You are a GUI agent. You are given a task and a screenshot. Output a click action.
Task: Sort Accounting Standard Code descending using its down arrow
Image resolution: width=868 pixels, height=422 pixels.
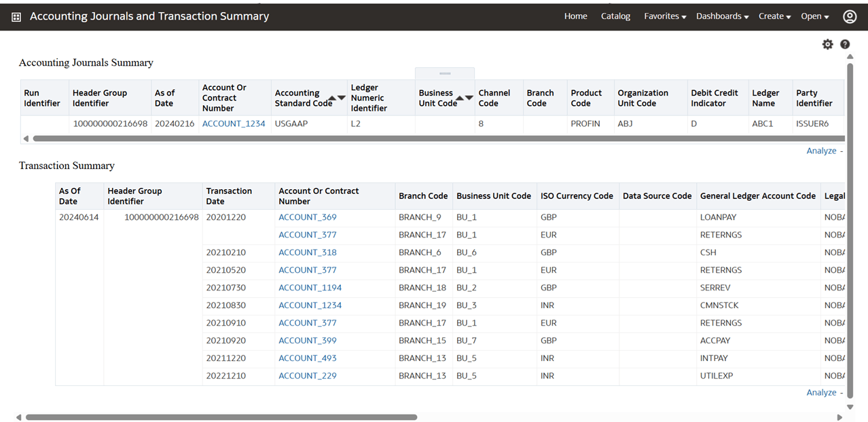pyautogui.click(x=341, y=97)
